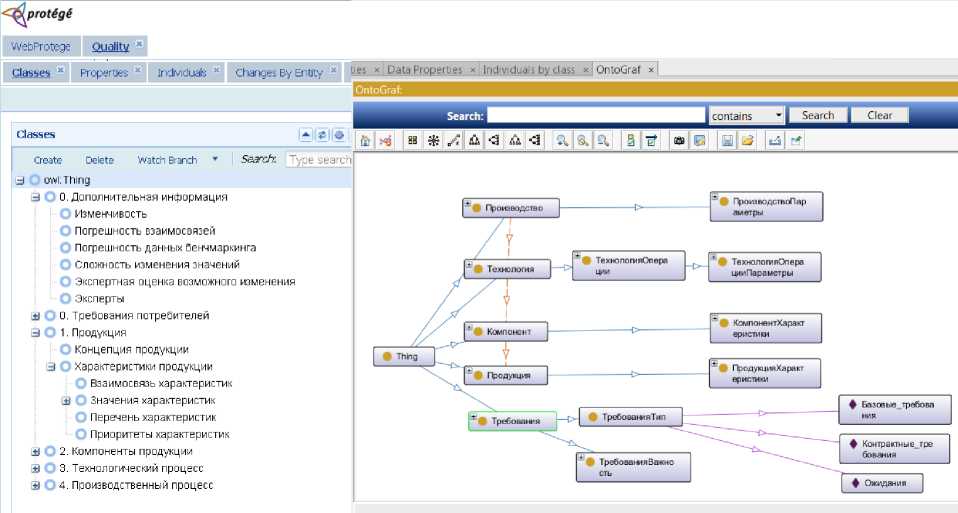The image size is (958, 513).
Task: Switch to the Individuals by class tab
Action: (529, 70)
